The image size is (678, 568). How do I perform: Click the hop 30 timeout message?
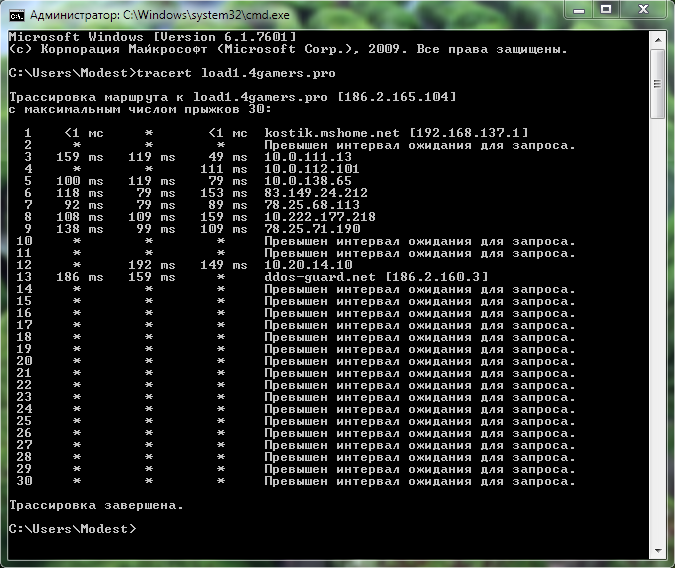[x=420, y=481]
